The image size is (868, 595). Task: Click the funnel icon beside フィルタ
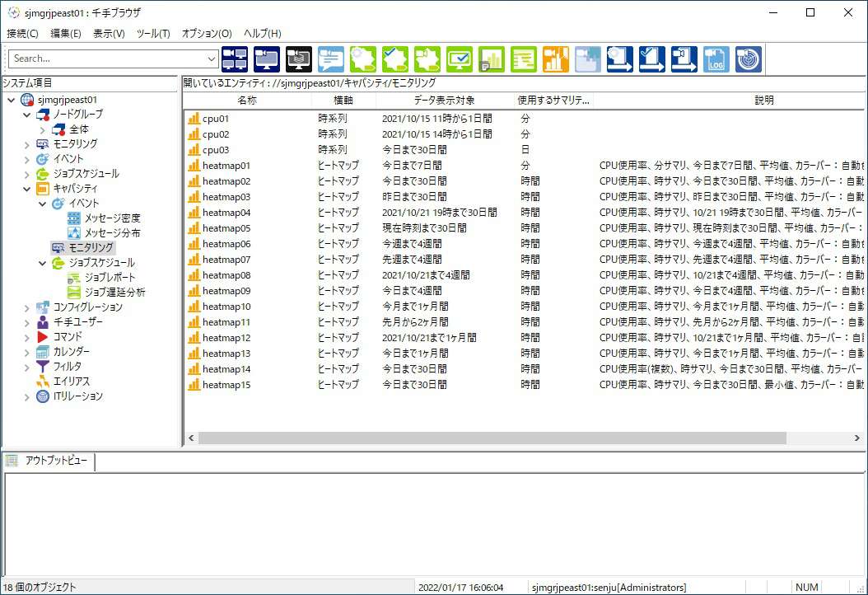click(43, 366)
